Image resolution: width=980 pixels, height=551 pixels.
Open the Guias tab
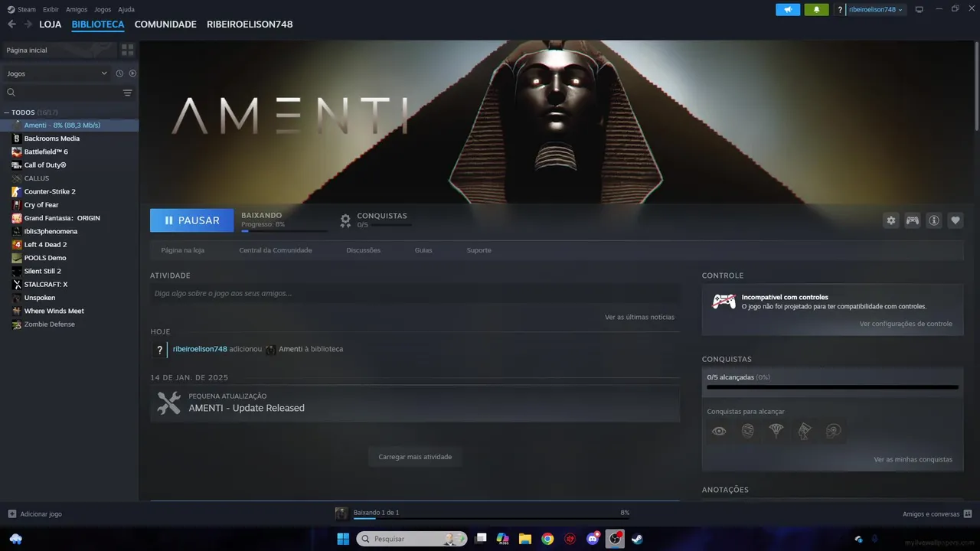click(x=423, y=250)
